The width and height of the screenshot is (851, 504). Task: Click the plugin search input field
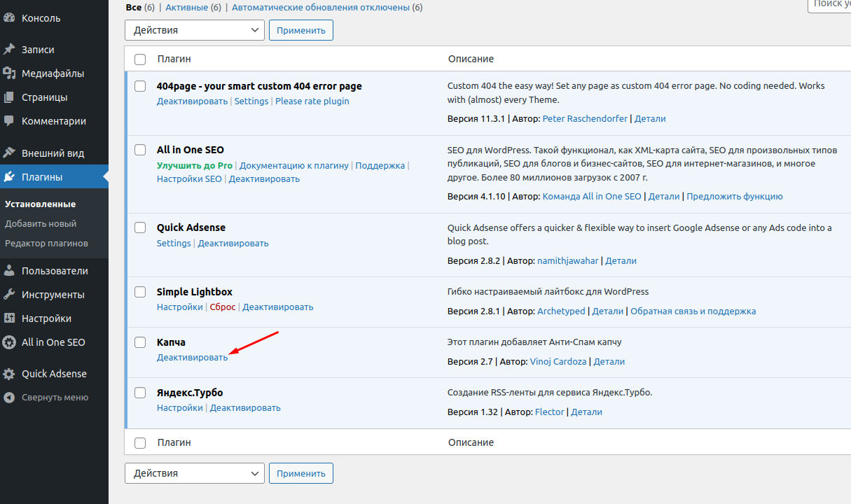(x=830, y=4)
